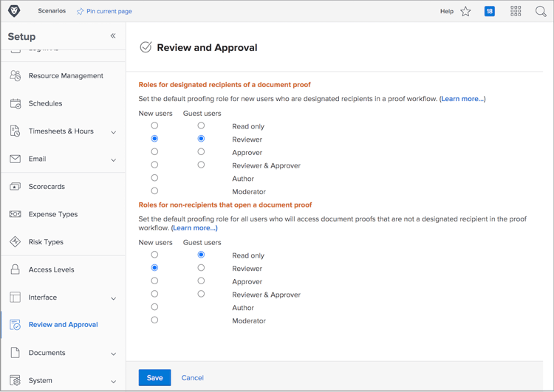Click the search magnifier icon
This screenshot has width=554, height=392.
click(x=541, y=11)
